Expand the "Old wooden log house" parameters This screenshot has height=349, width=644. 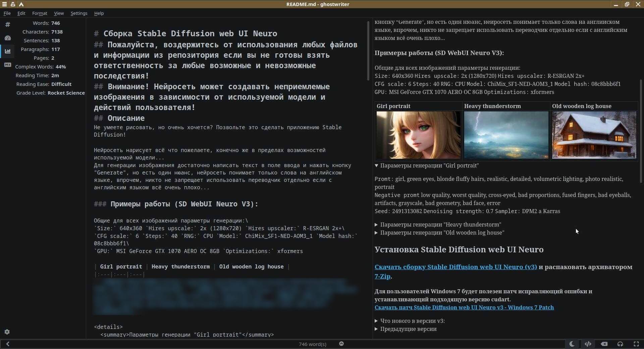[439, 233]
